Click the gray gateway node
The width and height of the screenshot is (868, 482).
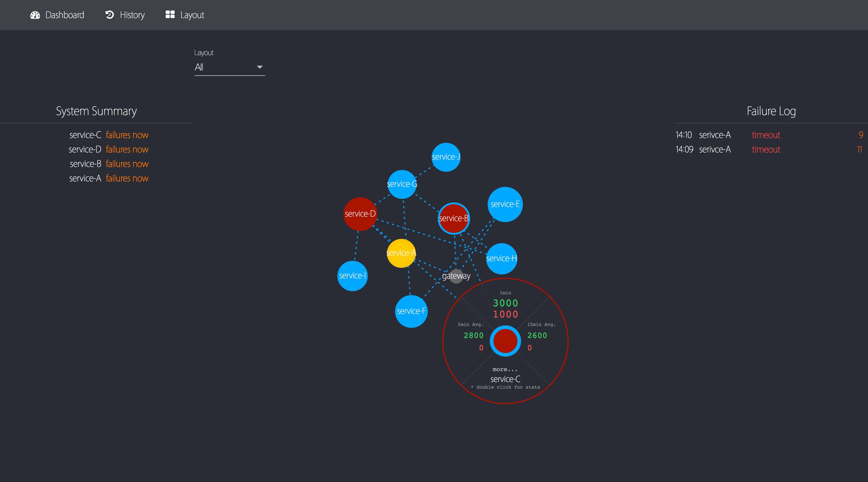point(456,276)
